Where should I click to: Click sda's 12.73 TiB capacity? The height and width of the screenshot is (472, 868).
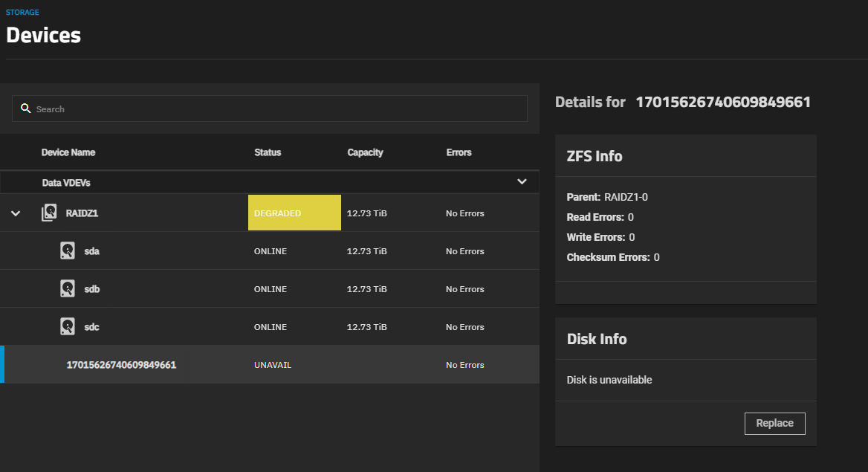click(366, 251)
